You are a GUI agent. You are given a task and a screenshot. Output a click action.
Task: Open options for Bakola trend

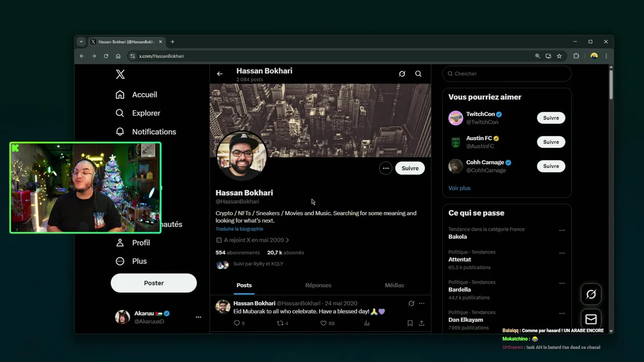562,230
